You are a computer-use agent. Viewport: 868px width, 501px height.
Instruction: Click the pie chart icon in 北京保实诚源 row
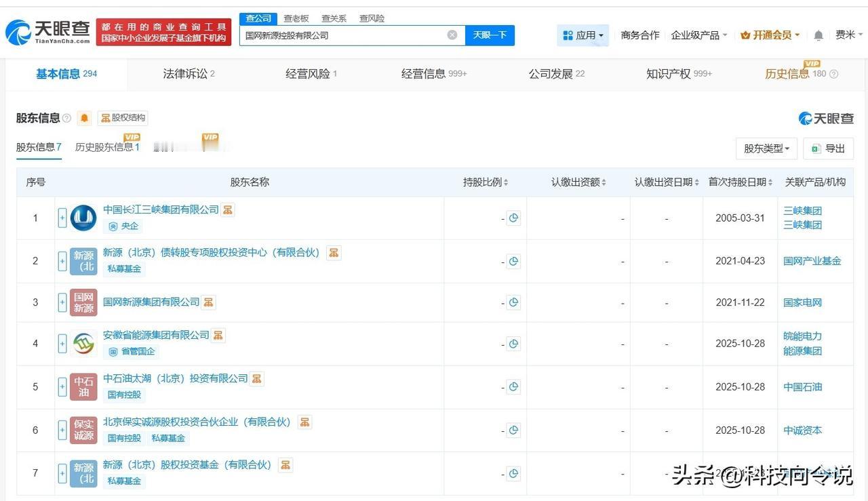coord(513,430)
